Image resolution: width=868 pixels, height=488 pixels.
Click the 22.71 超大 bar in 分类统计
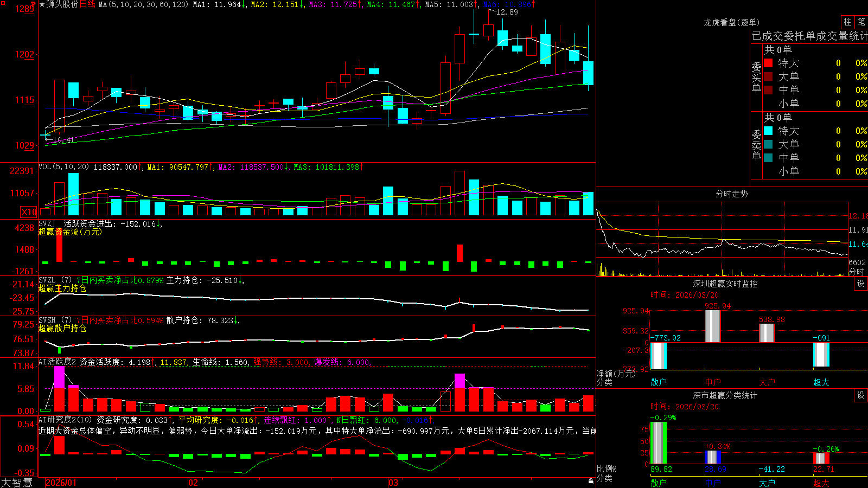[x=821, y=459]
